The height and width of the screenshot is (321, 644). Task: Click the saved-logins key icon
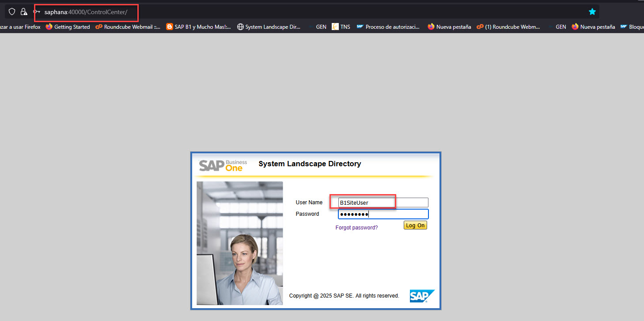pos(37,12)
